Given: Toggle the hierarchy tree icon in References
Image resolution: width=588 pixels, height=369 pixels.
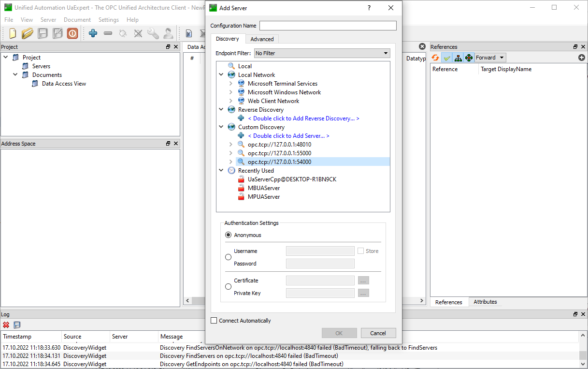Looking at the screenshot, I should 458,58.
